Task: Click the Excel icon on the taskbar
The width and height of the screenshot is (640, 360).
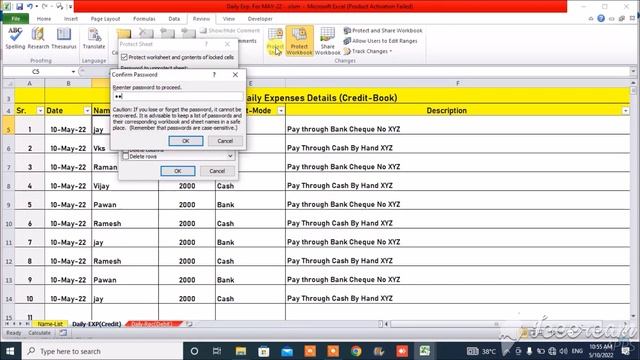Action: [x=425, y=351]
